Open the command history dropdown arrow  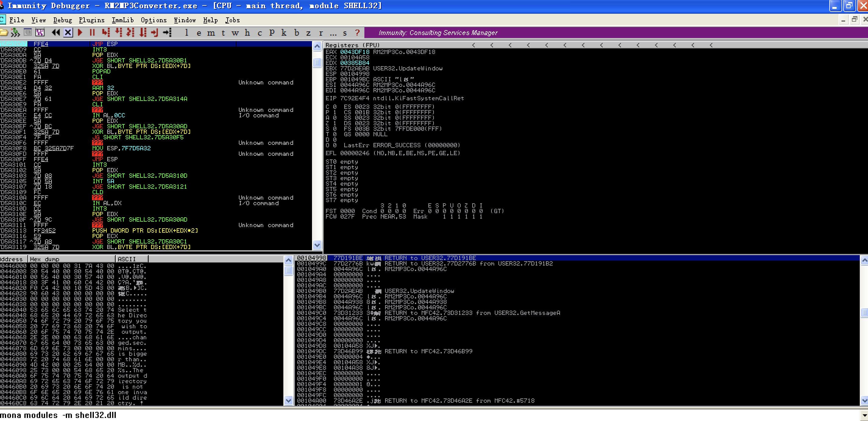pos(864,415)
